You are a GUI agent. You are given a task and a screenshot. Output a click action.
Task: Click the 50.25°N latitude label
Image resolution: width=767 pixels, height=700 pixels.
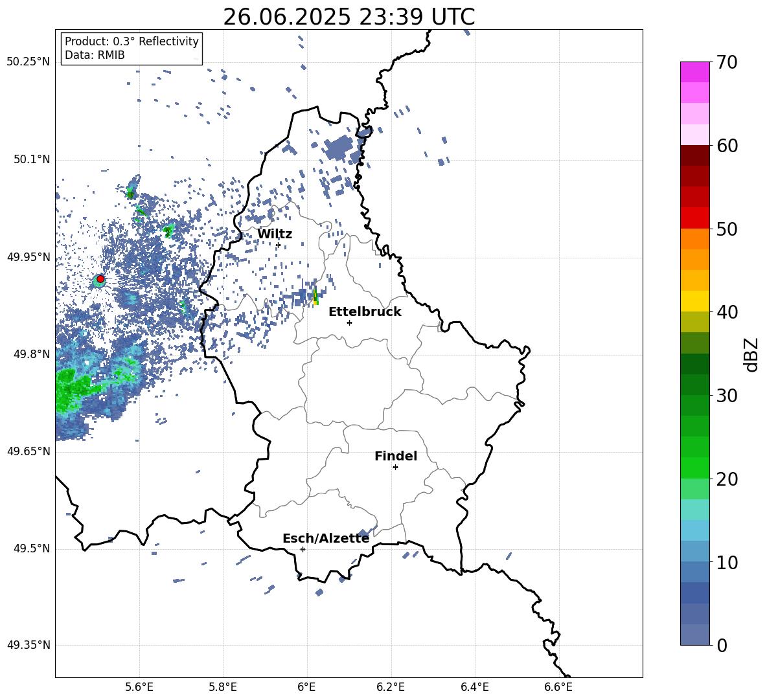click(29, 62)
